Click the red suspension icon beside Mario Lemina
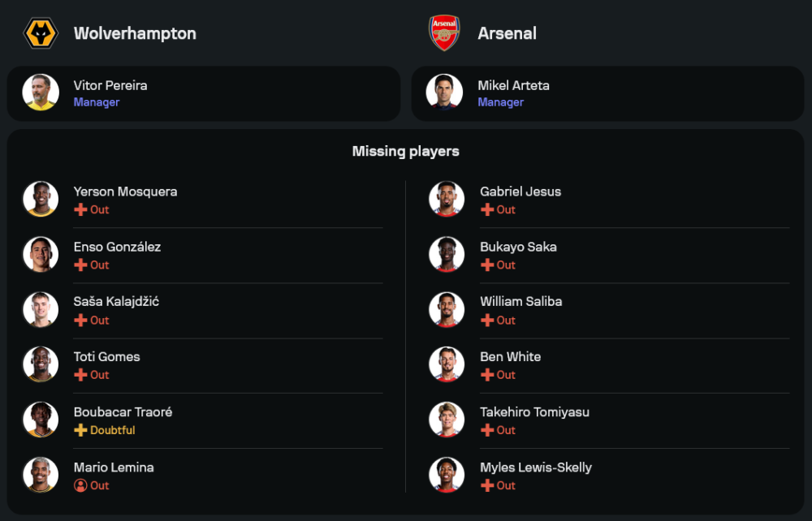 tap(80, 485)
